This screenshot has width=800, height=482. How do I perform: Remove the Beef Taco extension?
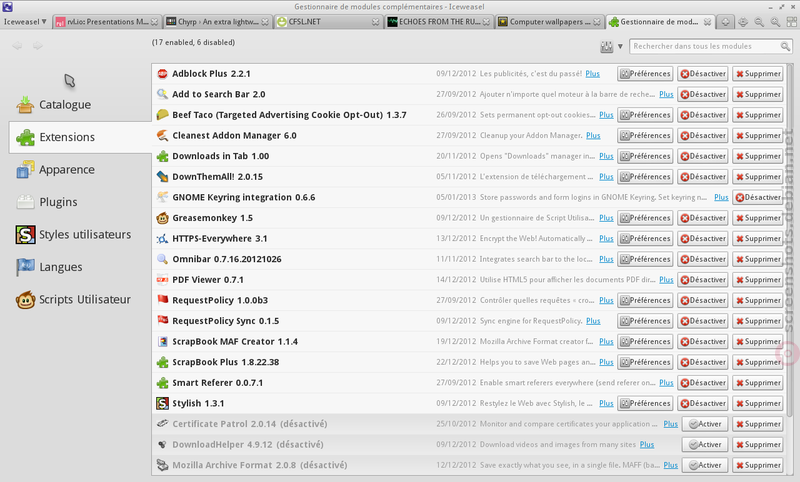pyautogui.click(x=758, y=115)
